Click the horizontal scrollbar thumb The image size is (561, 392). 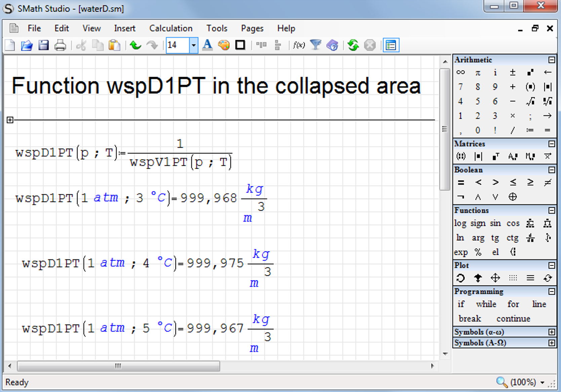point(118,366)
